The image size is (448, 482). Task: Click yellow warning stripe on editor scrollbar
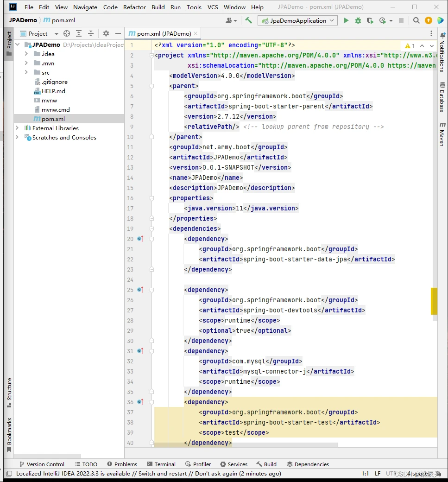[x=434, y=301]
